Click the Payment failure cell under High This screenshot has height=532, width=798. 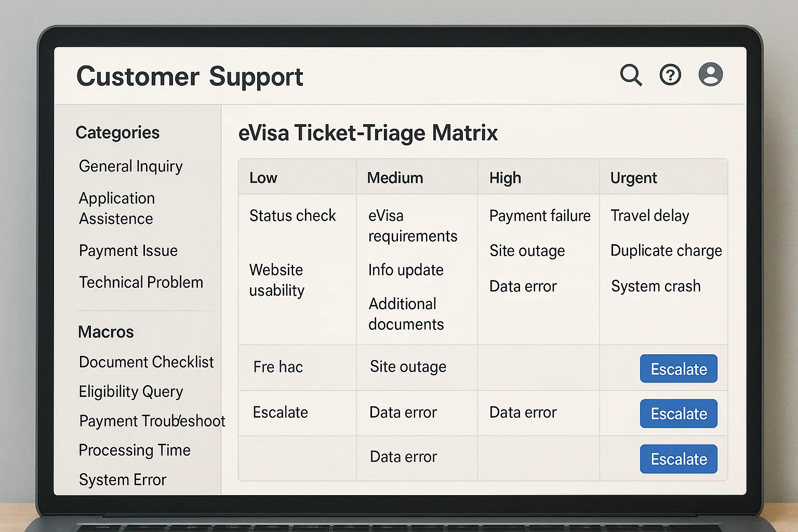point(539,216)
